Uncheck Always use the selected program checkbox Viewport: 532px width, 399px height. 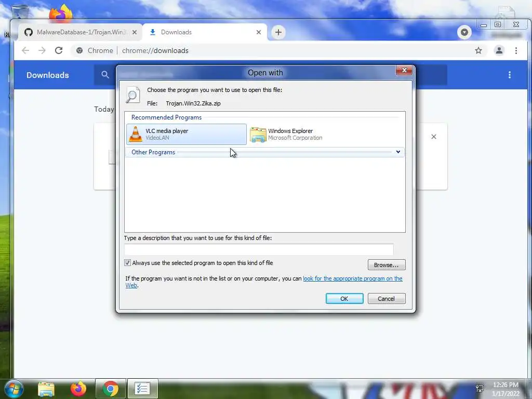click(128, 263)
